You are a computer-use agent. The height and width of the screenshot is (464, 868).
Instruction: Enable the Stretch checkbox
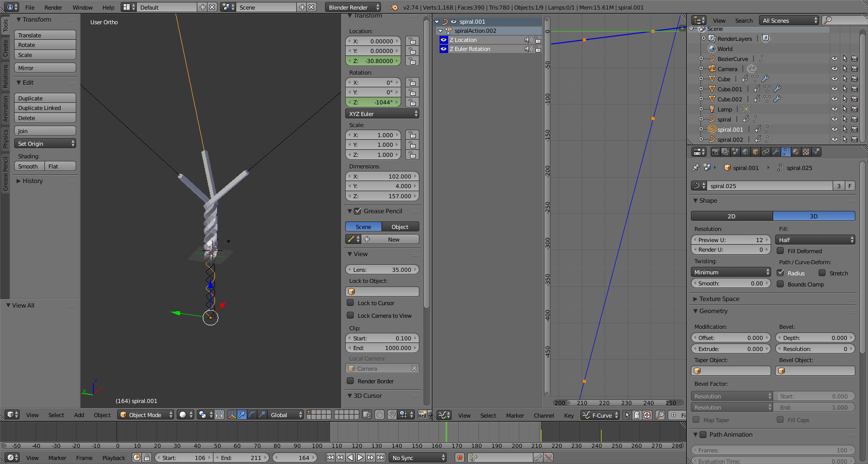pyautogui.click(x=822, y=273)
